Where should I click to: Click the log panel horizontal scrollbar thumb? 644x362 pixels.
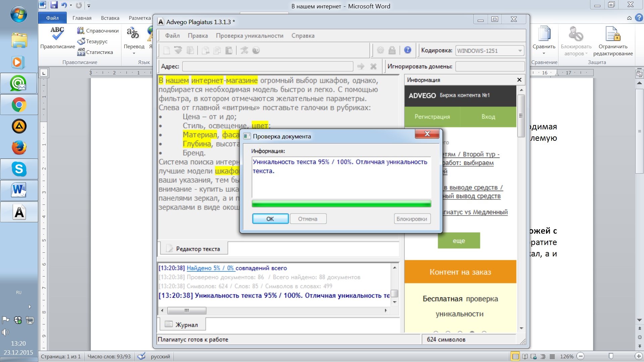(x=187, y=310)
